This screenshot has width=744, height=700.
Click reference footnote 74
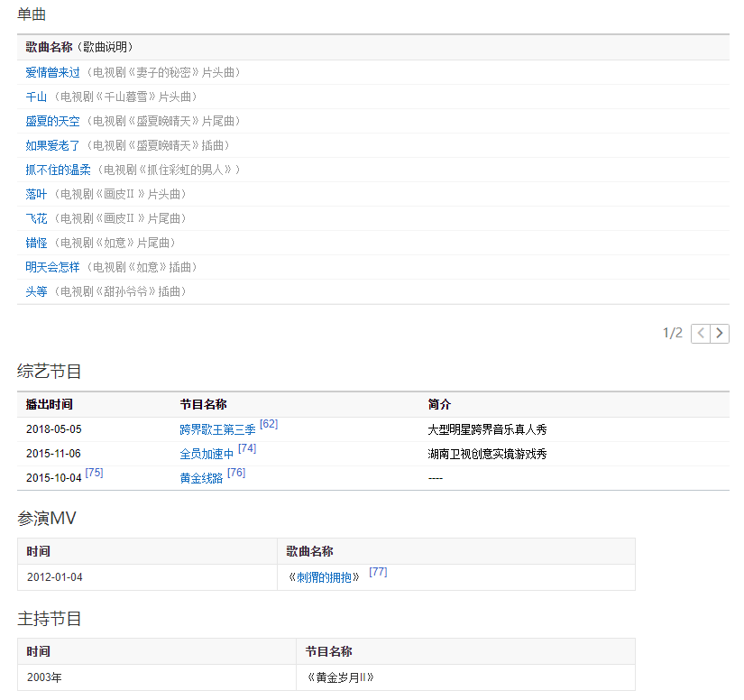click(x=247, y=448)
